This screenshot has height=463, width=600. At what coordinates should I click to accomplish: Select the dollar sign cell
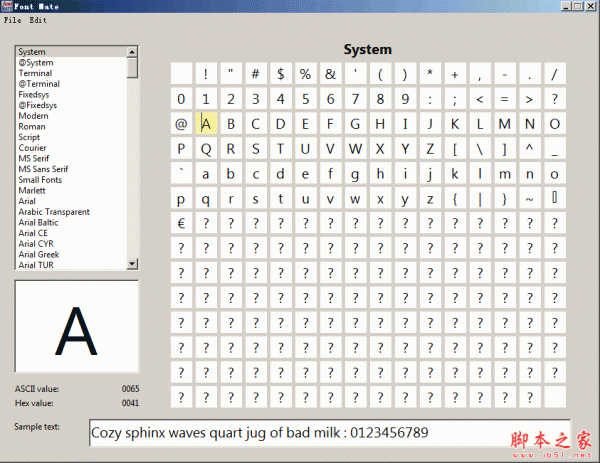click(x=280, y=73)
